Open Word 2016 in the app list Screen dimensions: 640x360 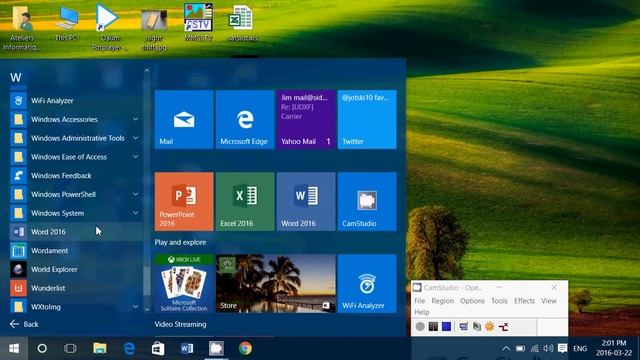tap(76, 232)
